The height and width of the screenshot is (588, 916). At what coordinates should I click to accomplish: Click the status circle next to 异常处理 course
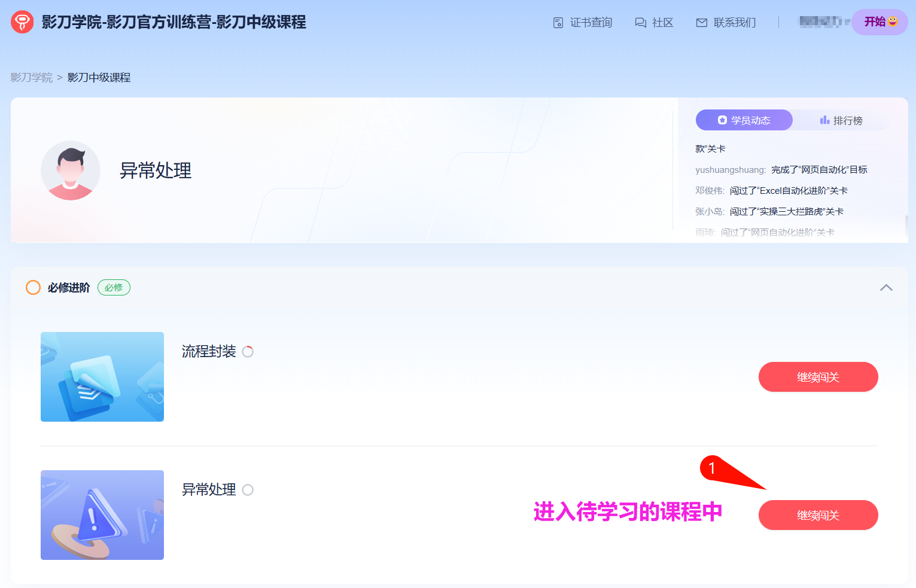point(248,490)
